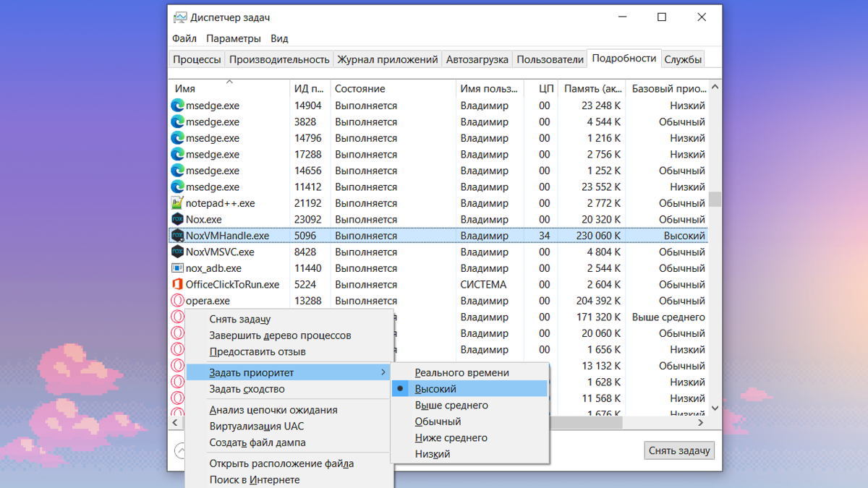Sort by the Имя пользователя column header

[x=489, y=89]
